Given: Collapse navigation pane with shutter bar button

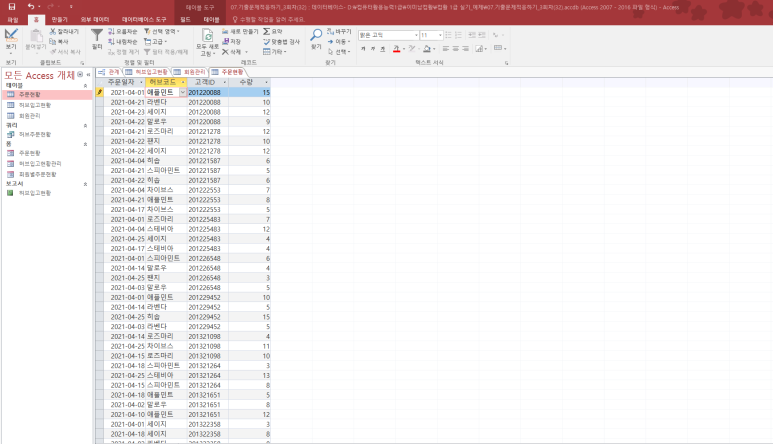Looking at the screenshot, I should point(88,75).
